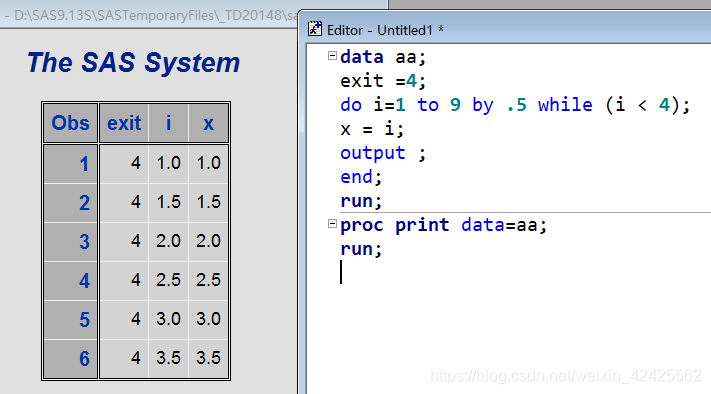Click the exit column header
711x394 pixels.
click(x=124, y=123)
